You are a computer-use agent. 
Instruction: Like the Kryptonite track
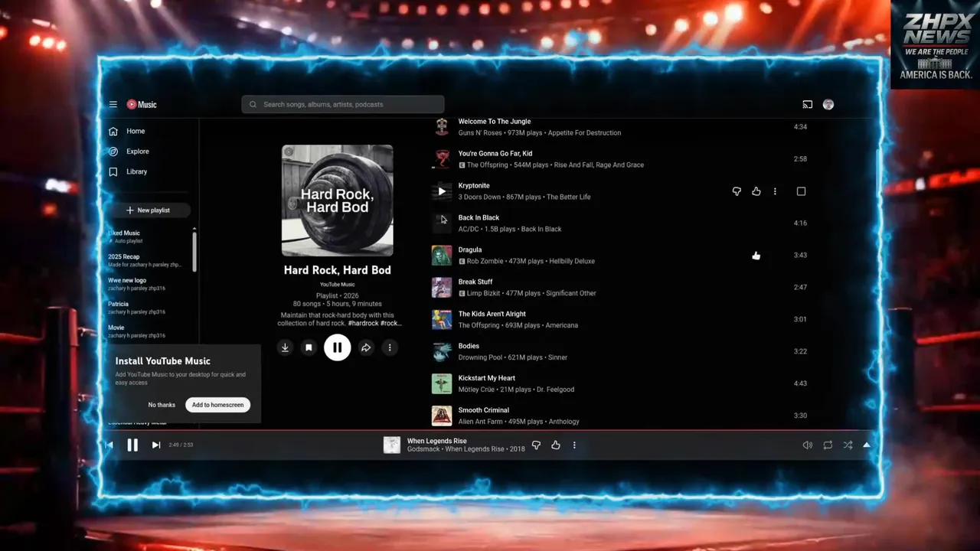756,191
